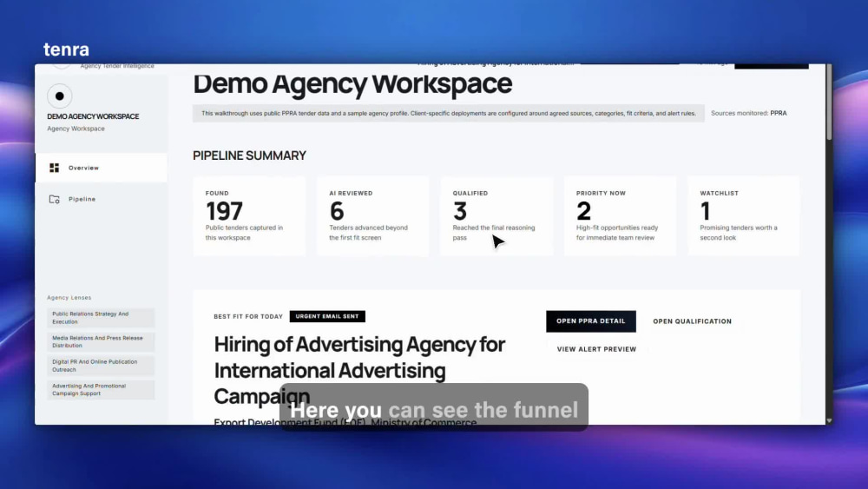The image size is (868, 489).
Task: Open the Pipeline sidebar item
Action: (x=101, y=199)
